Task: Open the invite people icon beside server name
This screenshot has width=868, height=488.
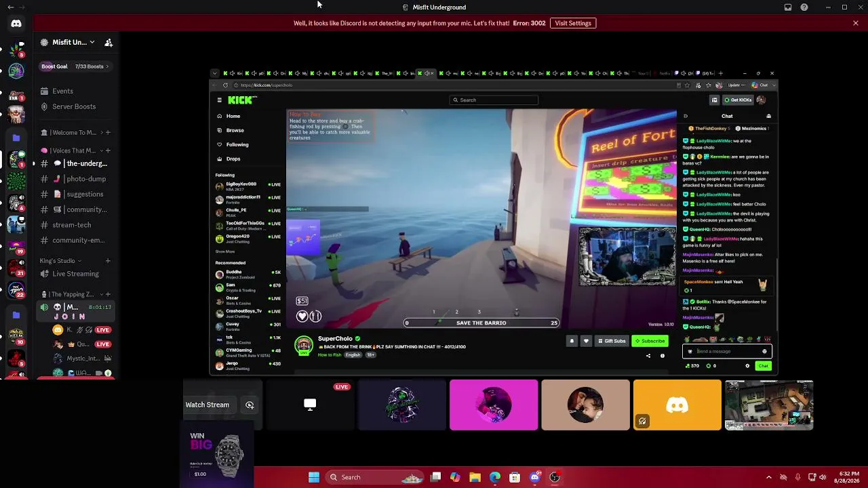Action: coord(108,43)
